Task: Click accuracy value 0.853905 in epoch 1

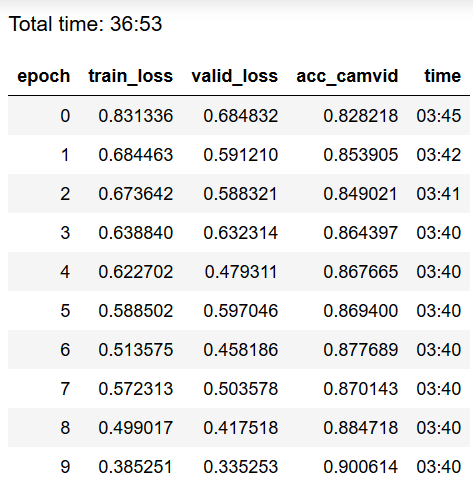Action: (361, 155)
